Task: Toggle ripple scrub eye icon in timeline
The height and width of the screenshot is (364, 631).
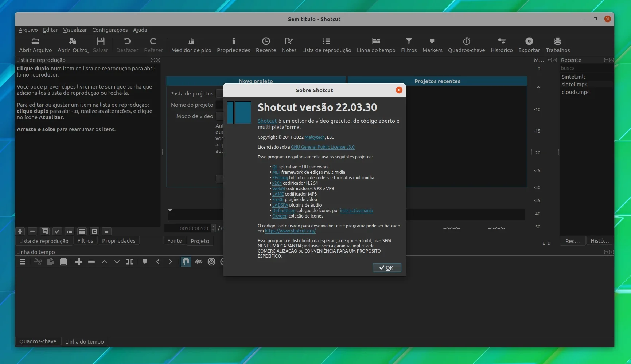Action: tap(198, 262)
